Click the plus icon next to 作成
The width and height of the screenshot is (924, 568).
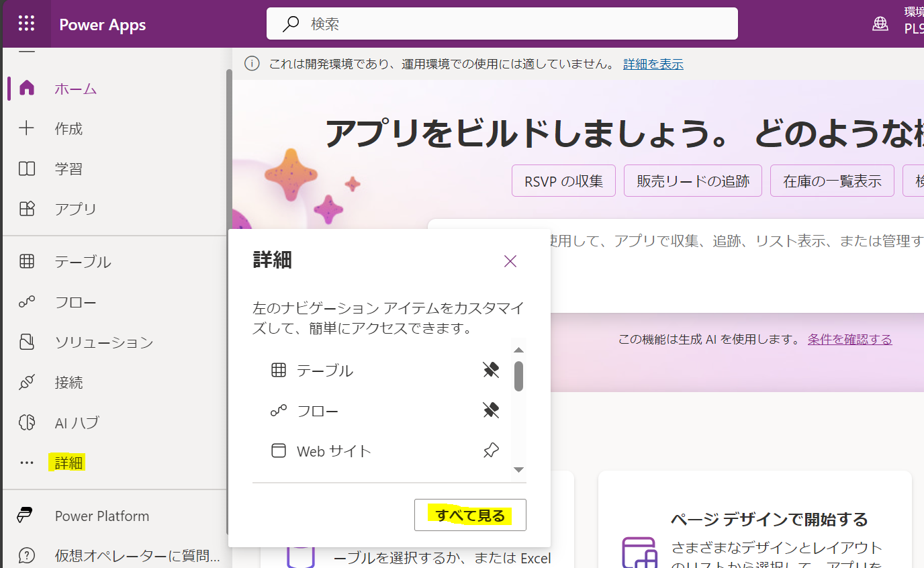click(27, 128)
